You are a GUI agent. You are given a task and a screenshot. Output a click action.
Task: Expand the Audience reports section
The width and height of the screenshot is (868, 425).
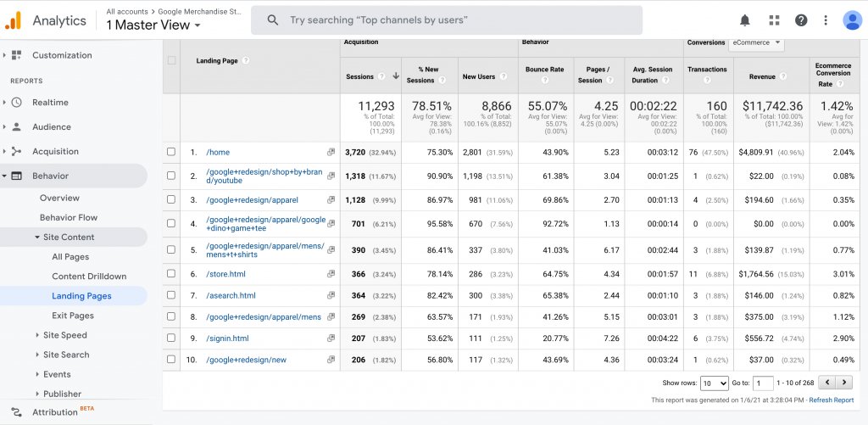point(4,127)
